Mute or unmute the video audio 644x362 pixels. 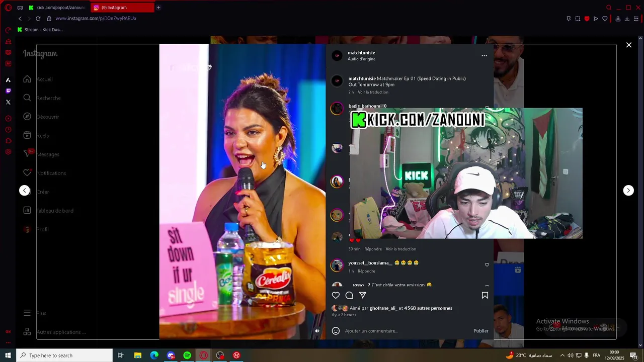coord(317,331)
